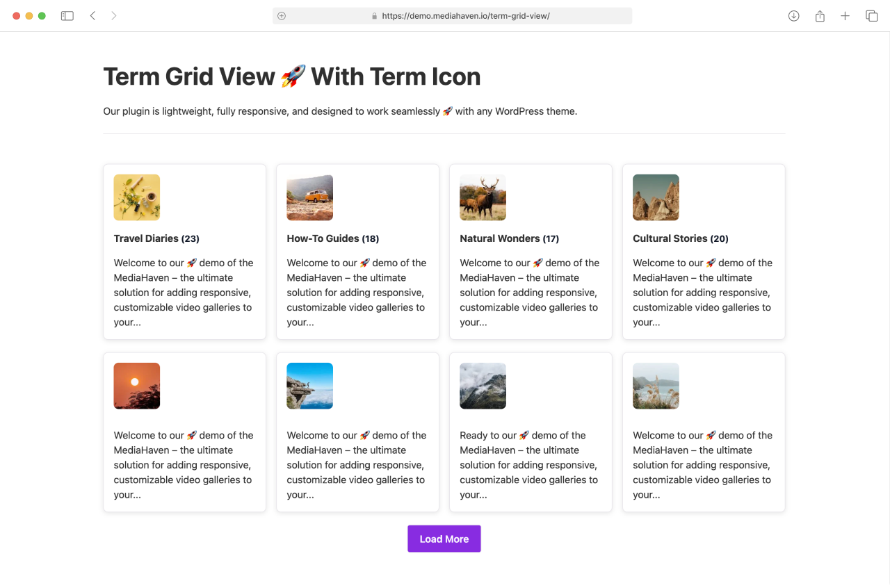Open the herbs on yellow thumbnail
The height and width of the screenshot is (588, 890).
pyautogui.click(x=137, y=197)
